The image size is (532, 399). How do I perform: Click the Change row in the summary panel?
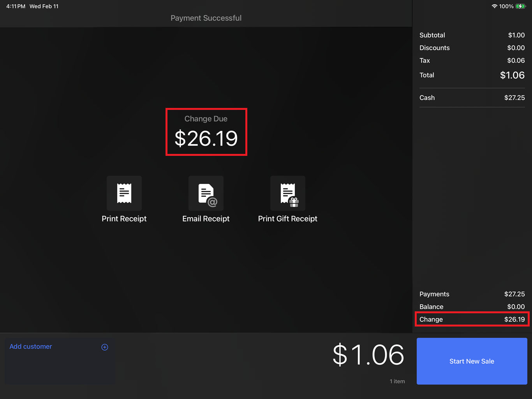(x=472, y=319)
